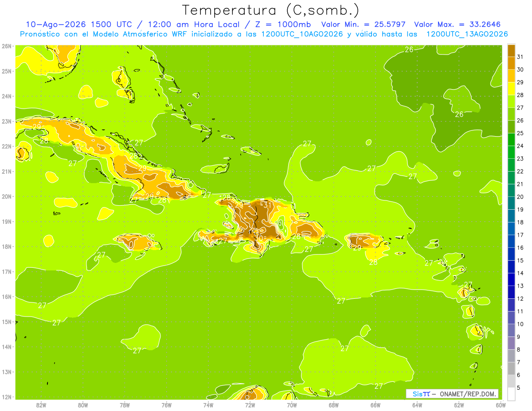This screenshot has height=411, width=532.
Task: Click the 78W longitude axis label
Action: tap(125, 405)
